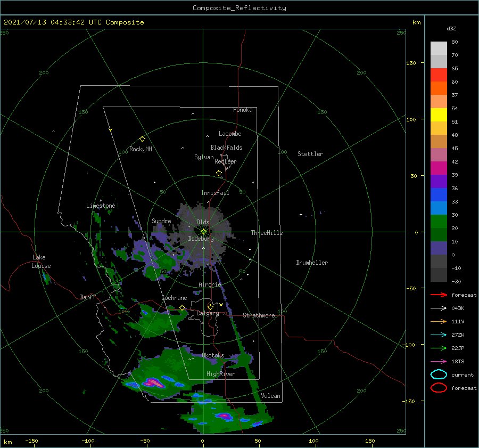Click the Didsbury city label
The image size is (479, 448).
(201, 239)
